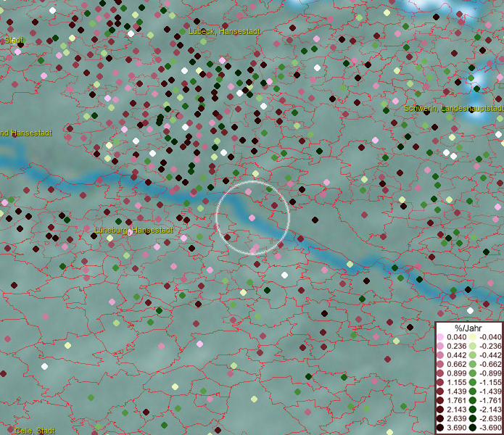
Task: Click the pink marker under the circle's top edge
Action: pos(248,192)
